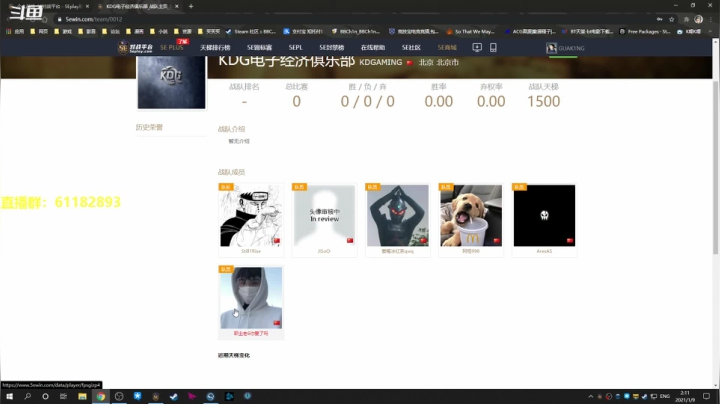Click the page vertical scrollbar thumb

[x=715, y=167]
